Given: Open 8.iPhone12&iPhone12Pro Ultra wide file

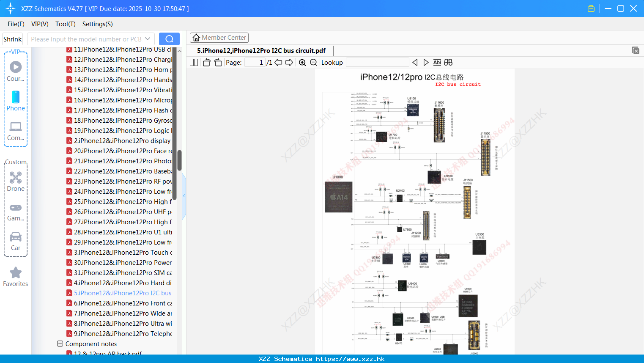Looking at the screenshot, I should pyautogui.click(x=119, y=324).
